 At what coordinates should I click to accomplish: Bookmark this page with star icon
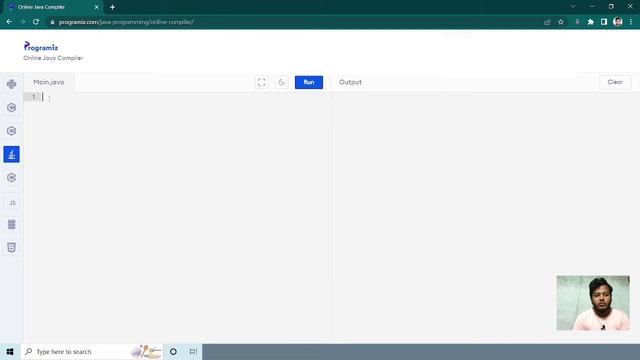(x=561, y=22)
